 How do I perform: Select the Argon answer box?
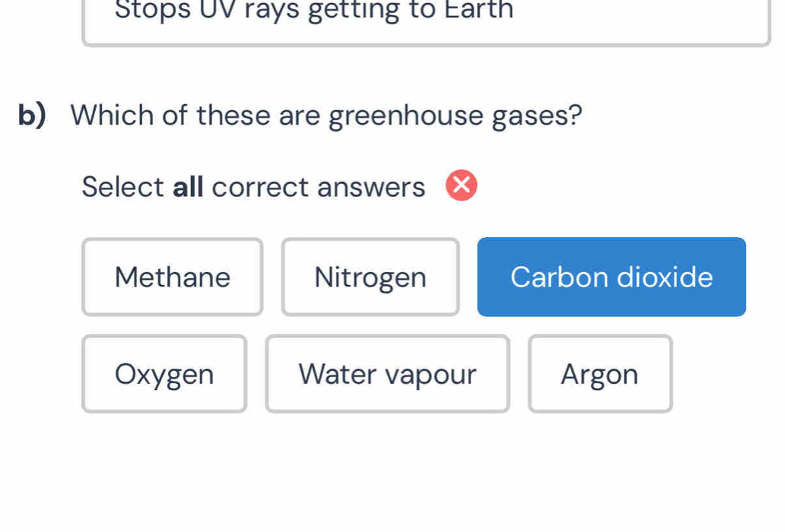(x=599, y=374)
